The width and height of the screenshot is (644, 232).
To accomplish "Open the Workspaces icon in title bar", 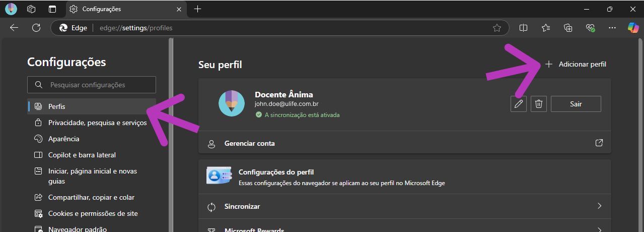I will [31, 9].
